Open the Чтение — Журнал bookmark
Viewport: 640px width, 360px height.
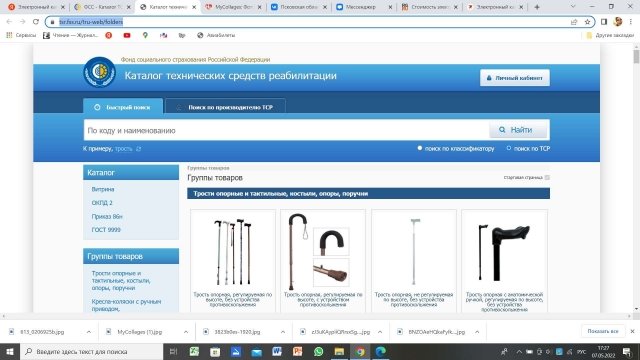coord(71,36)
